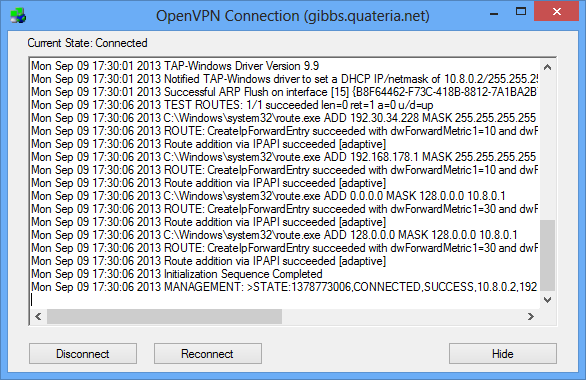The image size is (586, 380).
Task: Place cursor on empty last log line
Action: click(286, 300)
